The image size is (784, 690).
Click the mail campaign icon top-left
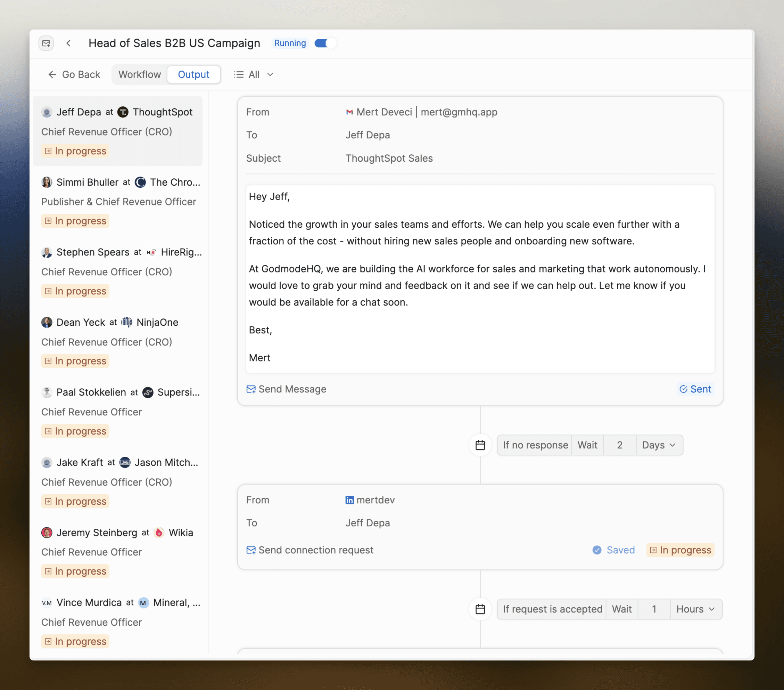[x=46, y=43]
